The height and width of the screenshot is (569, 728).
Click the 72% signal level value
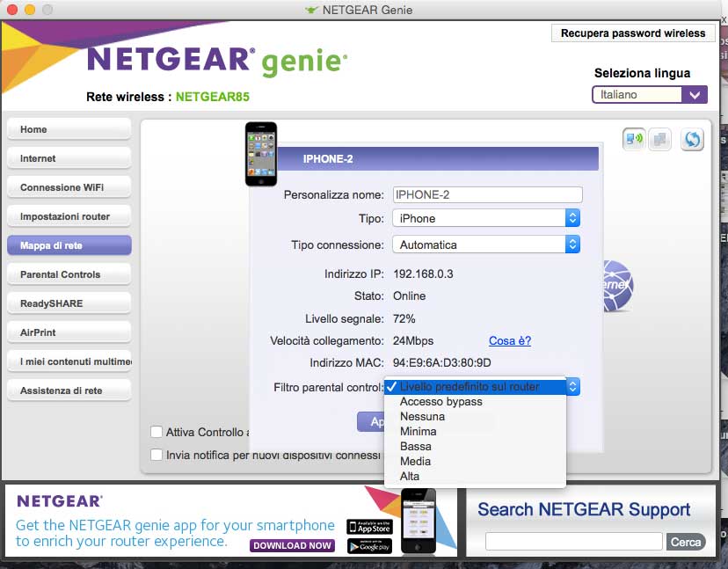click(x=404, y=318)
